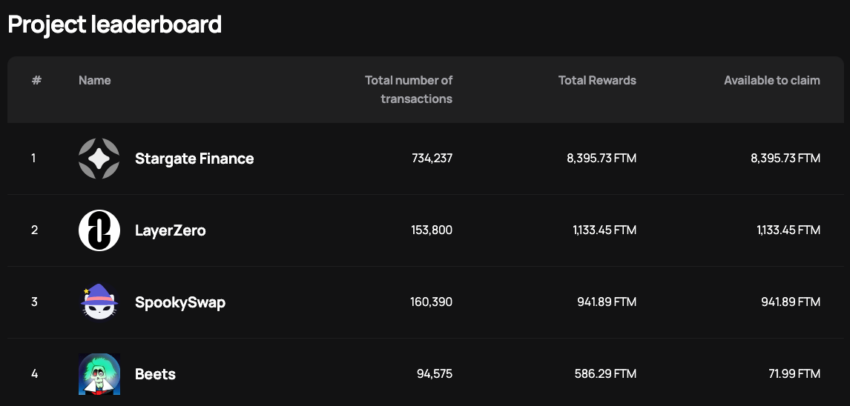Open the LayerZero project name
Image resolution: width=850 pixels, height=406 pixels.
click(170, 230)
